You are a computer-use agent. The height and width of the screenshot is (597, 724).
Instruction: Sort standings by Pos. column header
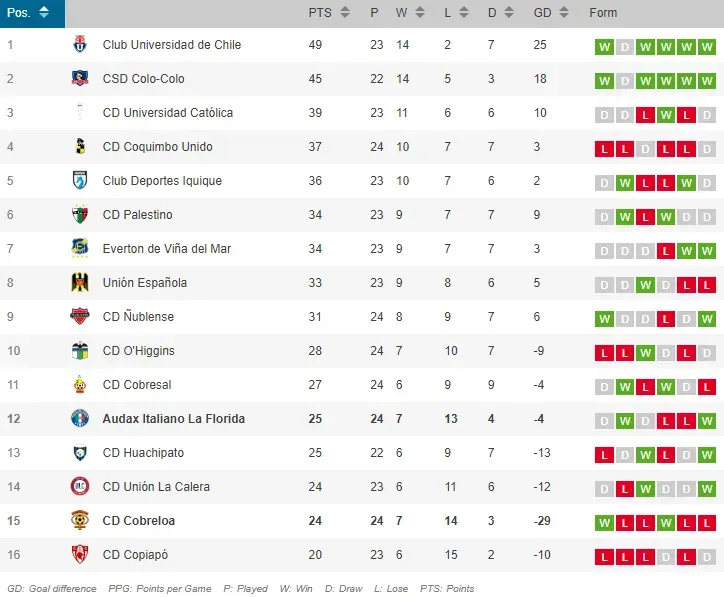[32, 13]
